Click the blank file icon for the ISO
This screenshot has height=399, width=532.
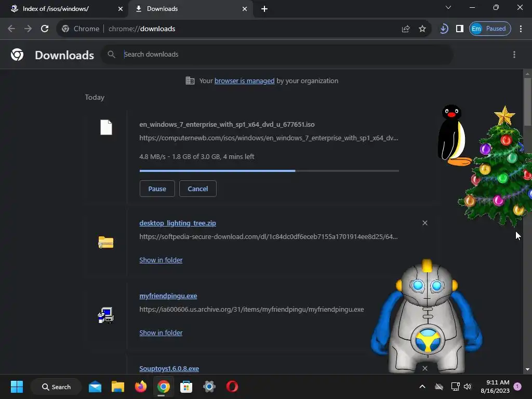point(106,128)
